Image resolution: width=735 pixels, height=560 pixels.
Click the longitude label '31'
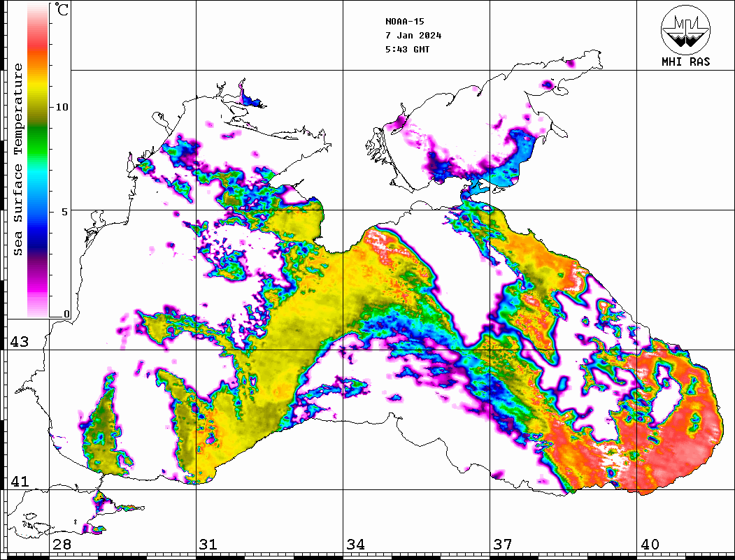(208, 544)
